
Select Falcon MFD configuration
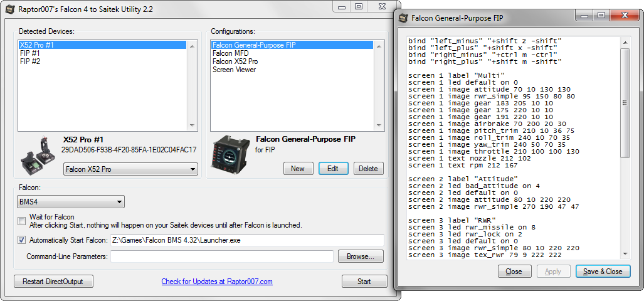(292, 53)
